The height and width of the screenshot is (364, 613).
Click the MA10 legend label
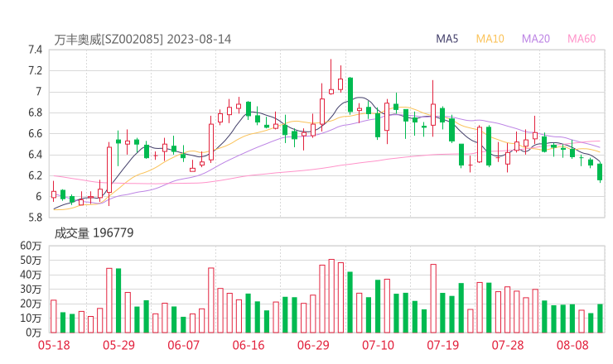pyautogui.click(x=490, y=39)
